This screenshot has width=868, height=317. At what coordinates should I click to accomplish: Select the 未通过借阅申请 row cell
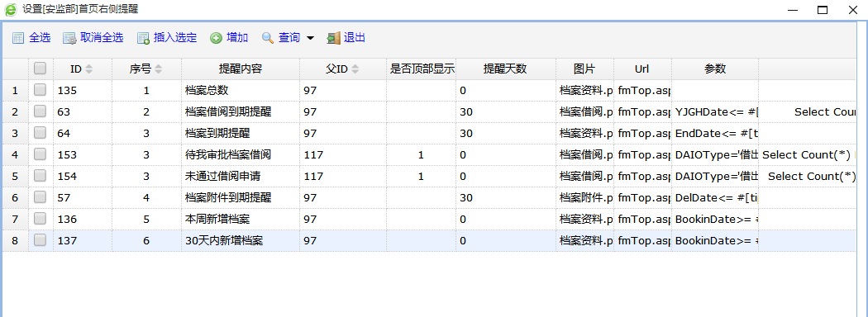241,177
